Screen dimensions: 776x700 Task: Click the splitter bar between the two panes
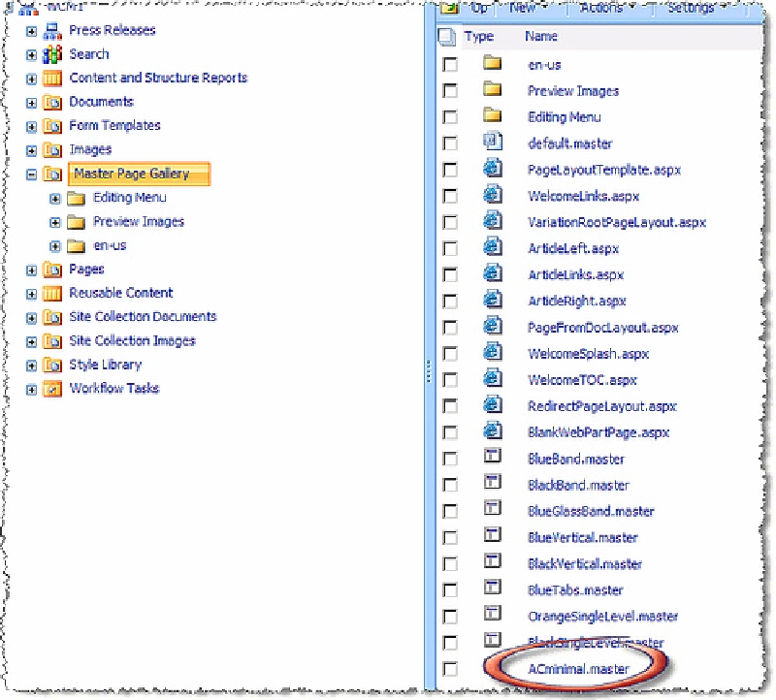click(x=430, y=368)
